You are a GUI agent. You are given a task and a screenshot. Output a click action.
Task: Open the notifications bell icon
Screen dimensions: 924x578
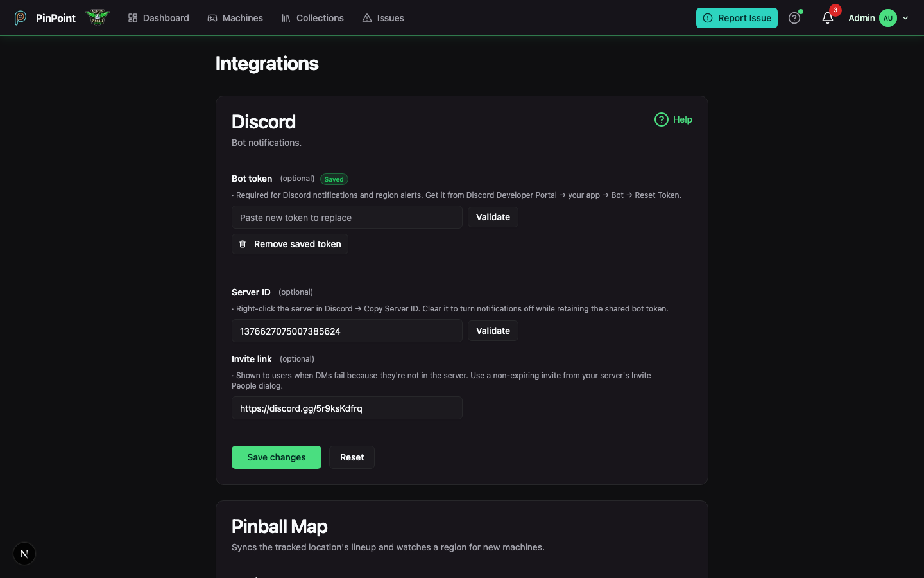(828, 18)
